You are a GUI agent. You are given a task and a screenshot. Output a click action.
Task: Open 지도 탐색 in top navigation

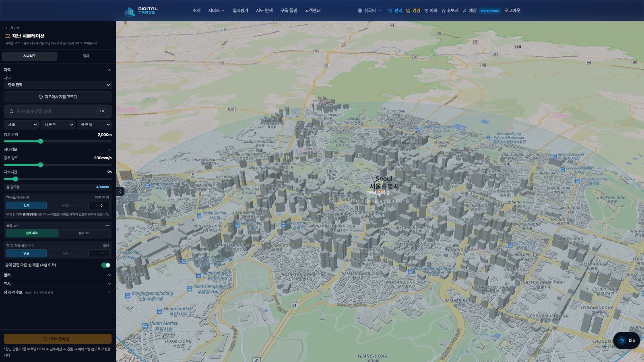[x=264, y=10]
